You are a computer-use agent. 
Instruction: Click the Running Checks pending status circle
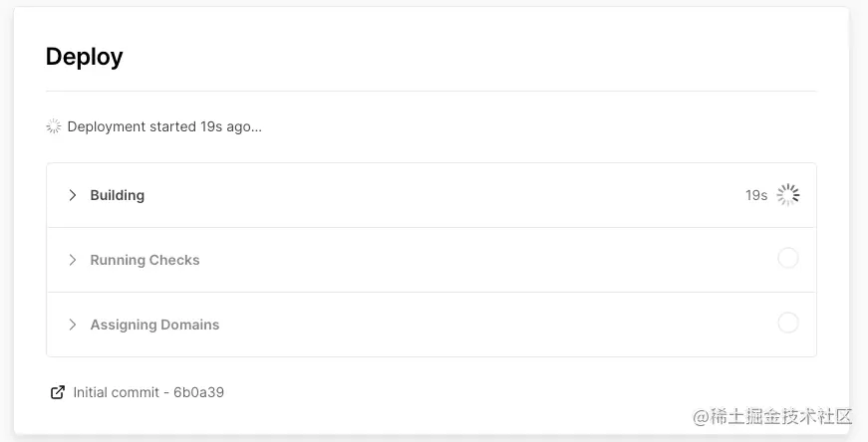(787, 259)
